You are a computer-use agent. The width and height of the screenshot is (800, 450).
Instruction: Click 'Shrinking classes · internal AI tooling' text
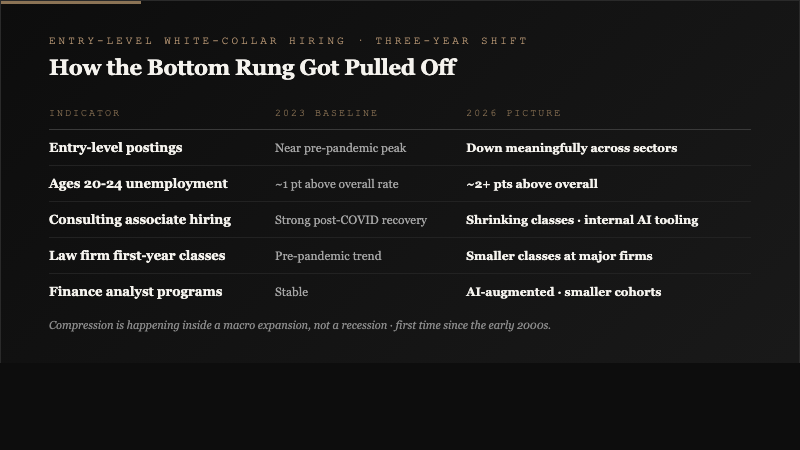581,220
